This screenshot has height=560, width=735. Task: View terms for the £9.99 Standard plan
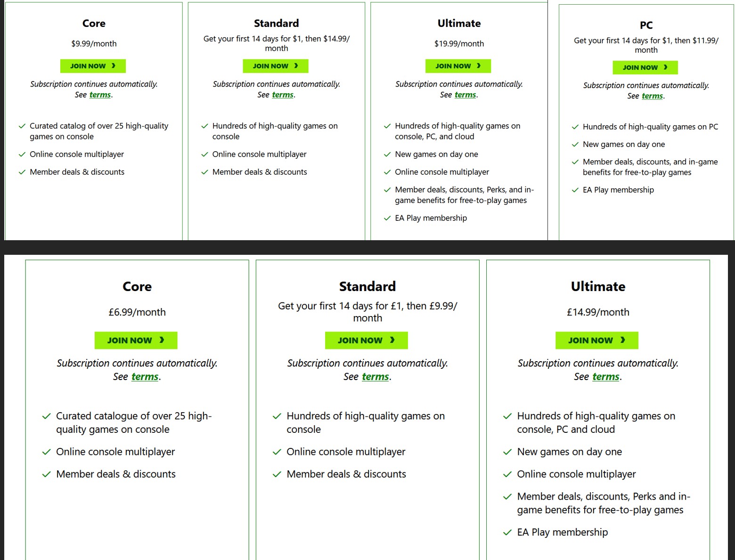coord(375,377)
